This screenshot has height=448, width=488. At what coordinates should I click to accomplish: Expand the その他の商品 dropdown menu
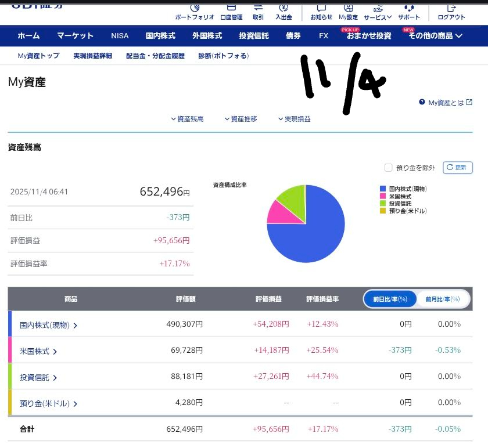tap(435, 36)
